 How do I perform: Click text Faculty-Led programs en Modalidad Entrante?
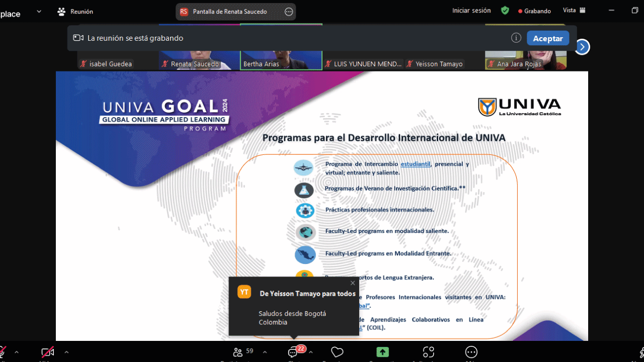(388, 254)
